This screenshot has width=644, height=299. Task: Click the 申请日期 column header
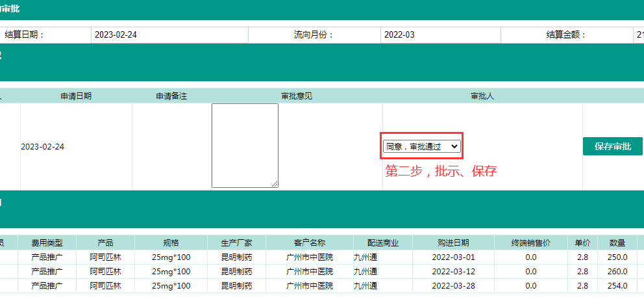[x=76, y=96]
